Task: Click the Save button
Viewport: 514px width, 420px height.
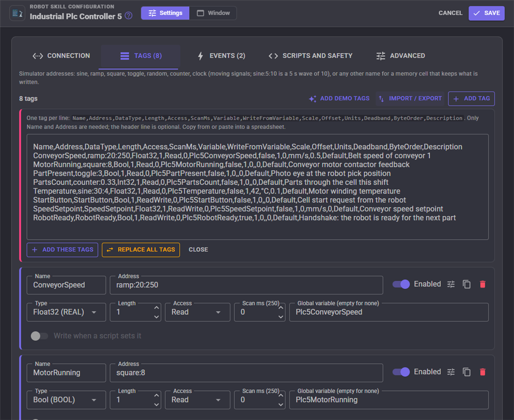Action: [486, 13]
